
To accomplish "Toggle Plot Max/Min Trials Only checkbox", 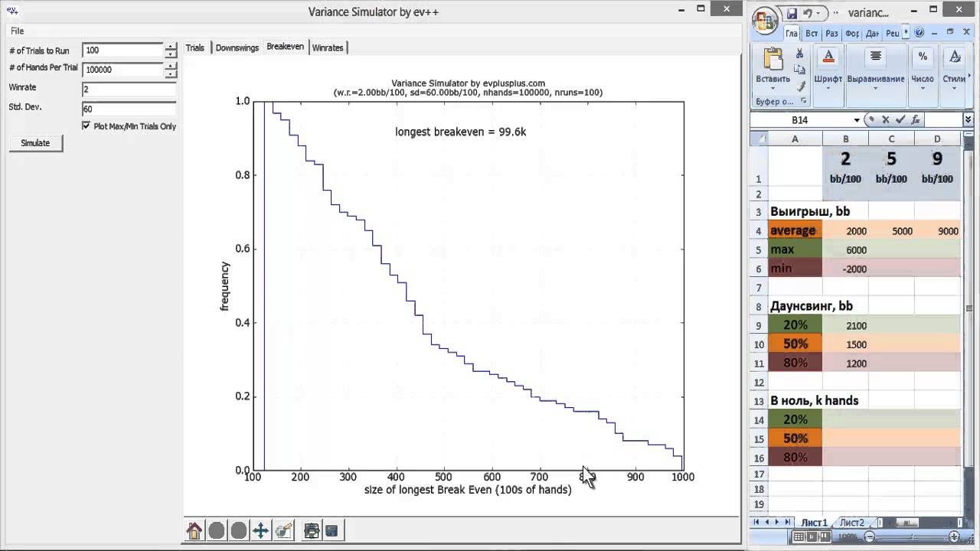I will coord(87,126).
